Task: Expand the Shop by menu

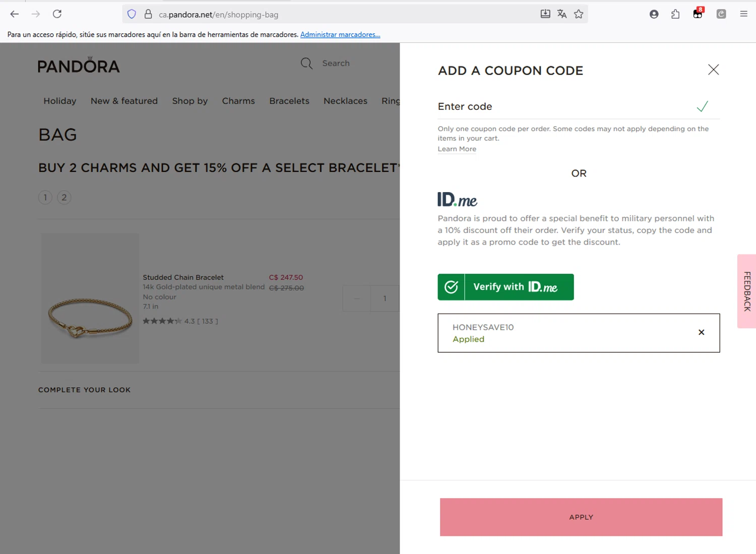Action: tap(190, 101)
